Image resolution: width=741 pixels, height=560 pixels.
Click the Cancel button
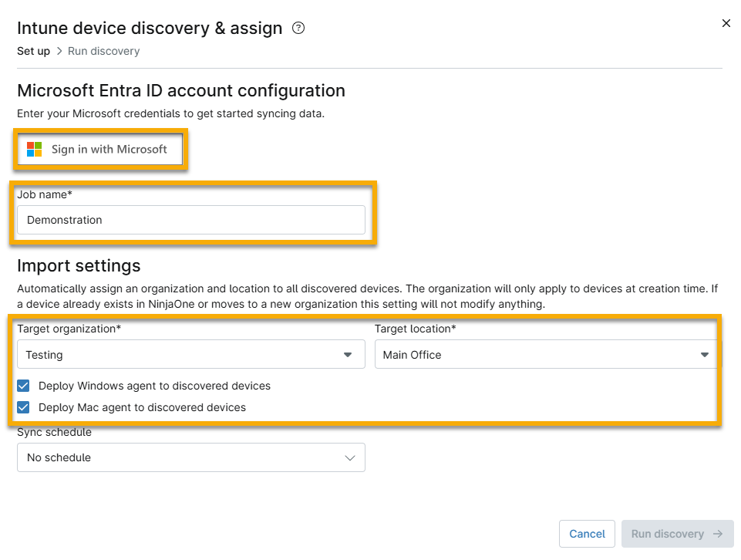tap(587, 534)
